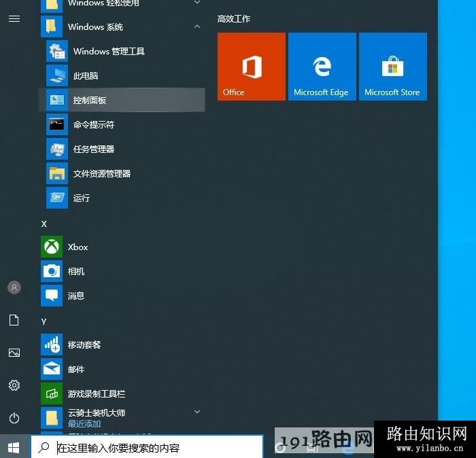Open the Office tile
The image size is (476, 458).
pos(252,67)
